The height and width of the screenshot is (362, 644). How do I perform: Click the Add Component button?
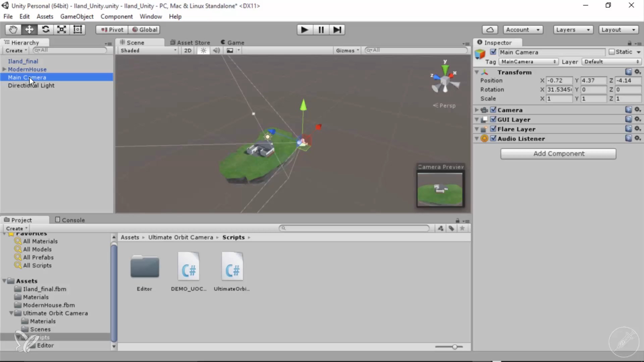(558, 154)
